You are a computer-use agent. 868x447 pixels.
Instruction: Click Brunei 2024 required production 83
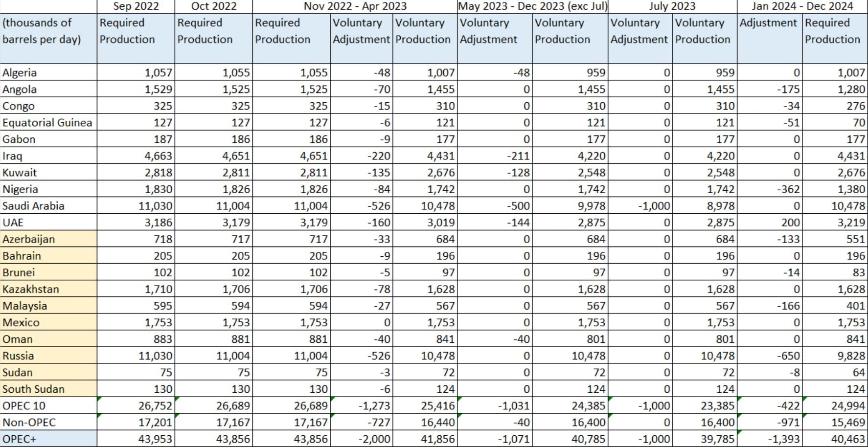pos(835,272)
